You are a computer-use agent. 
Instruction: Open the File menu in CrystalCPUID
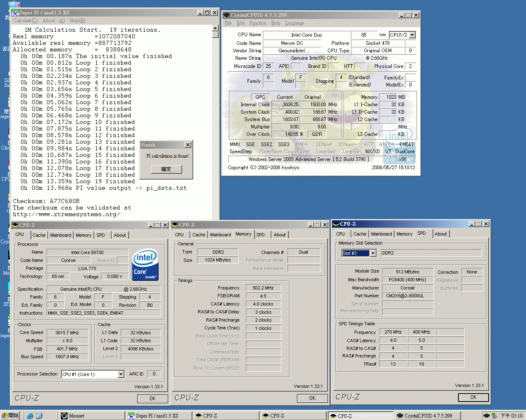228,23
